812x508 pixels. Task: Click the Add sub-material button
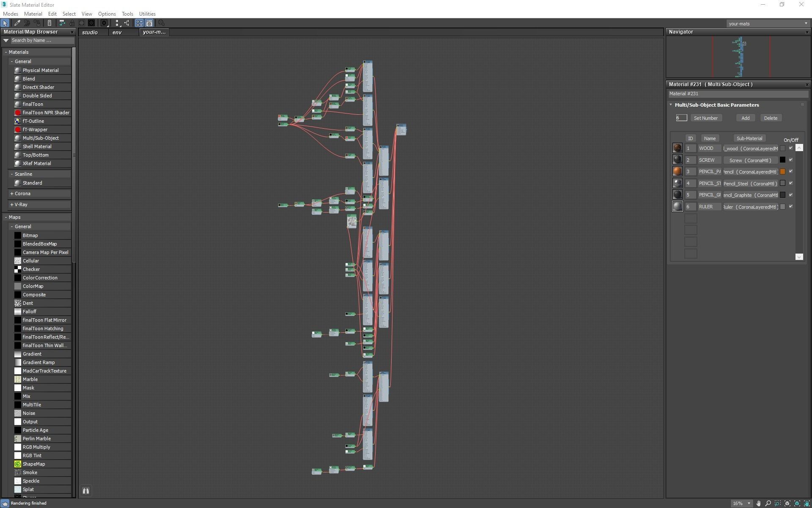point(745,118)
